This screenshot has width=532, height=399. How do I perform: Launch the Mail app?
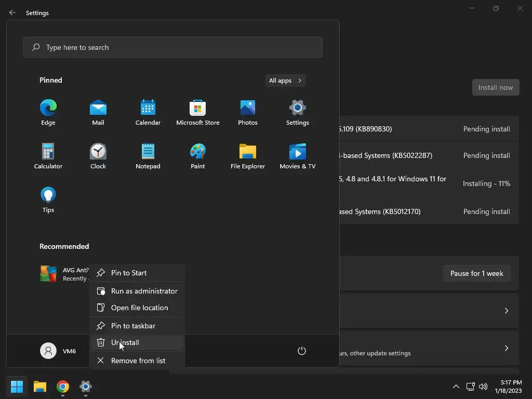(98, 112)
